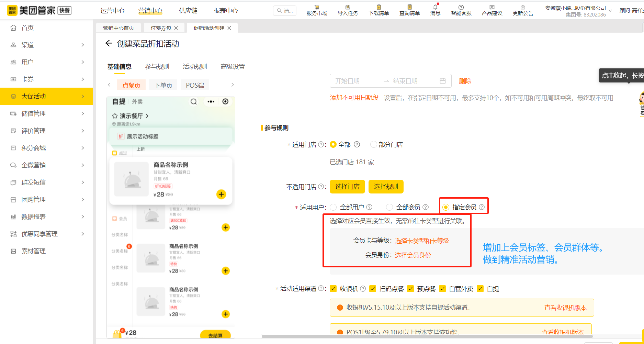Close the 促销活动创建 tab
Viewport: 644px width, 344px height.
coord(229,28)
